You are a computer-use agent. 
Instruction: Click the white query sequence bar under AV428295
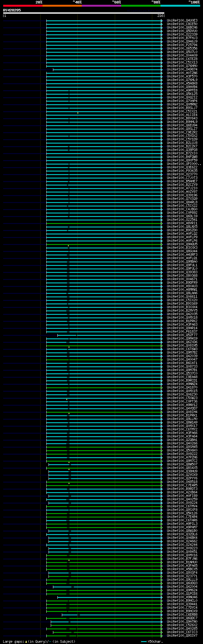[84, 13]
